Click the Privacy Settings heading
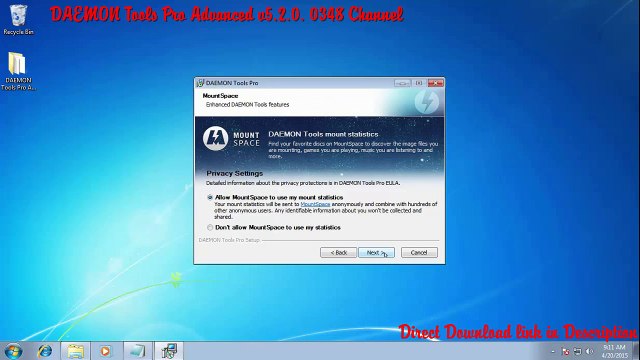Image resolution: width=640 pixels, height=360 pixels. pyautogui.click(x=234, y=173)
